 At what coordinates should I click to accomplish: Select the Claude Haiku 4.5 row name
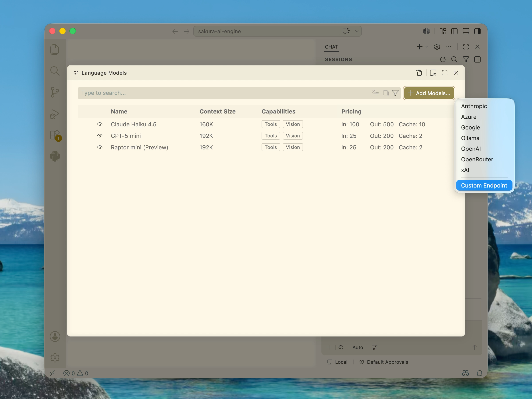click(133, 124)
